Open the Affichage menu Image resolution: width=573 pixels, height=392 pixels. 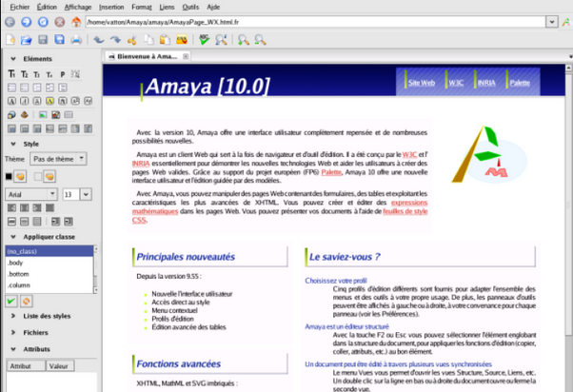coord(78,7)
